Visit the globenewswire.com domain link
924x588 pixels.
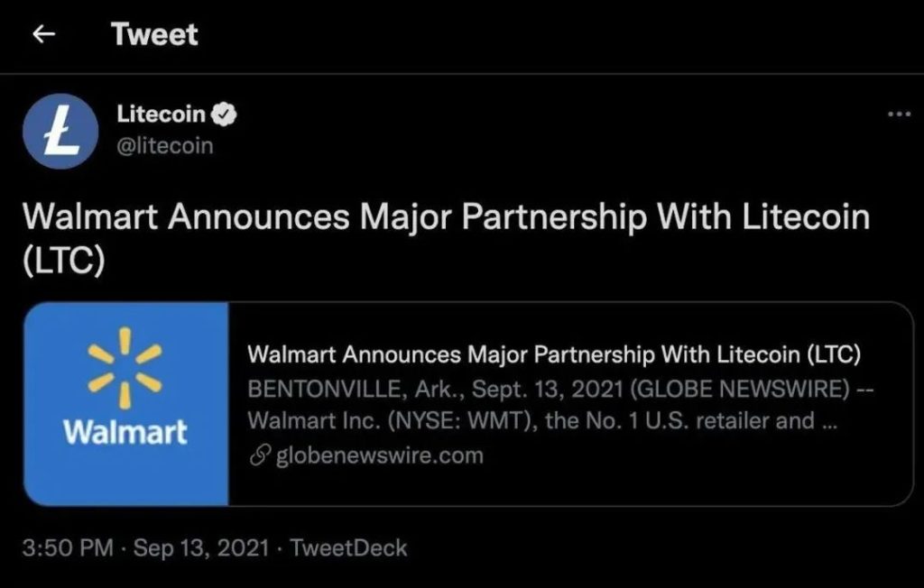[x=380, y=455]
